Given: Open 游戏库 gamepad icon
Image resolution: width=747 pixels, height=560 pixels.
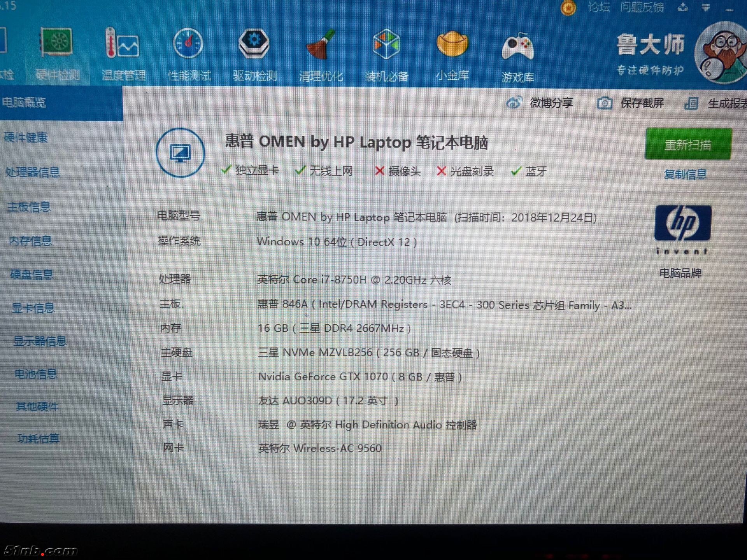Looking at the screenshot, I should coord(517,47).
